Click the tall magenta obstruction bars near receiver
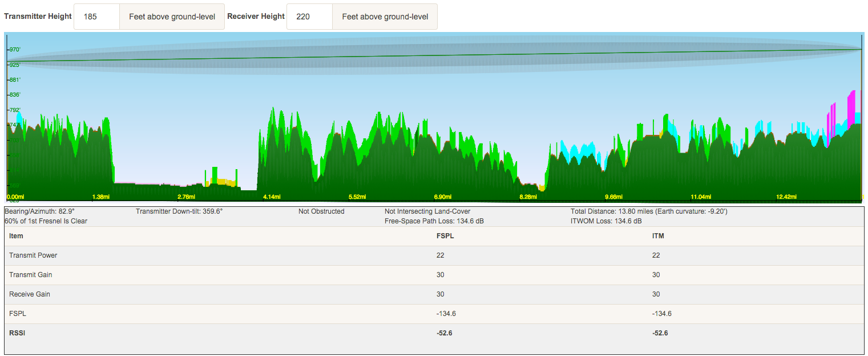Screen dimensions: 868x356 (x=851, y=109)
